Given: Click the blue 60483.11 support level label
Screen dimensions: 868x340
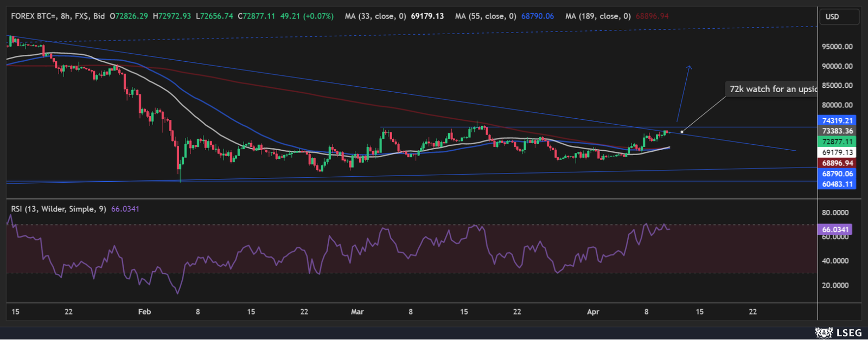Looking at the screenshot, I should coord(837,184).
